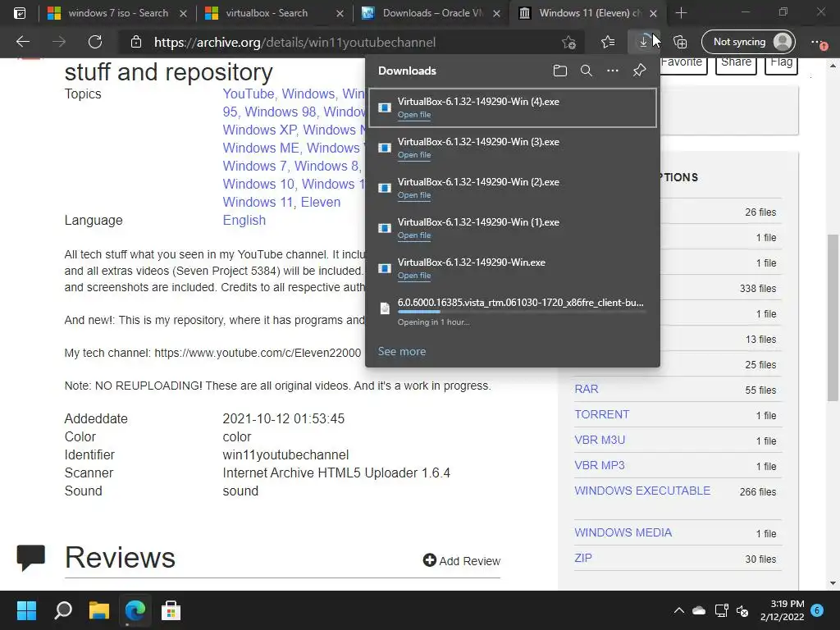Screen dimensions: 840x630
Task: Open a new tab
Action: pos(682,13)
